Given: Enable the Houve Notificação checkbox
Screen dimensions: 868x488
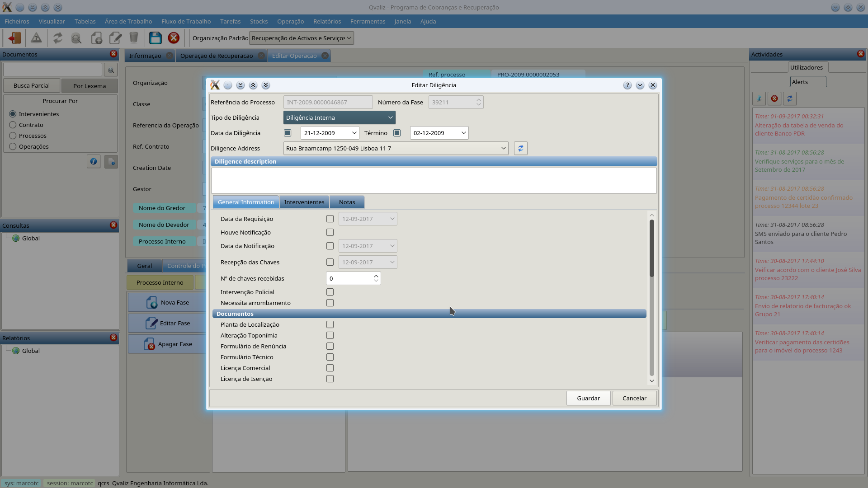Looking at the screenshot, I should point(330,232).
